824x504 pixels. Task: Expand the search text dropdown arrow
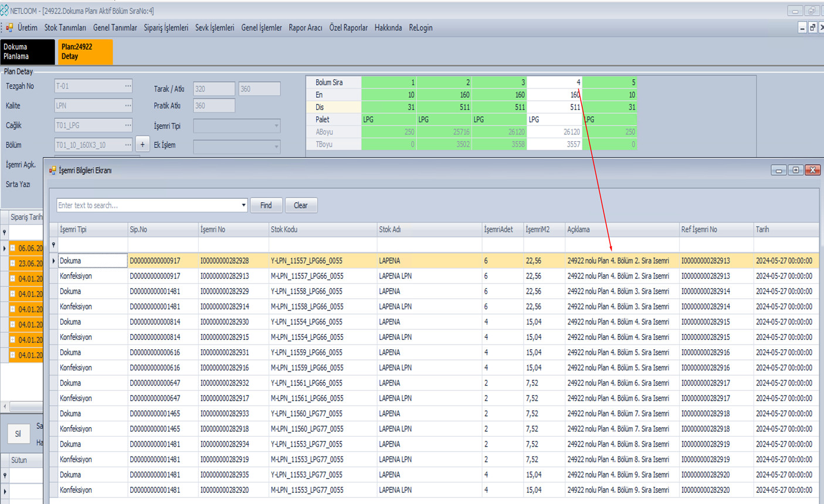(243, 205)
